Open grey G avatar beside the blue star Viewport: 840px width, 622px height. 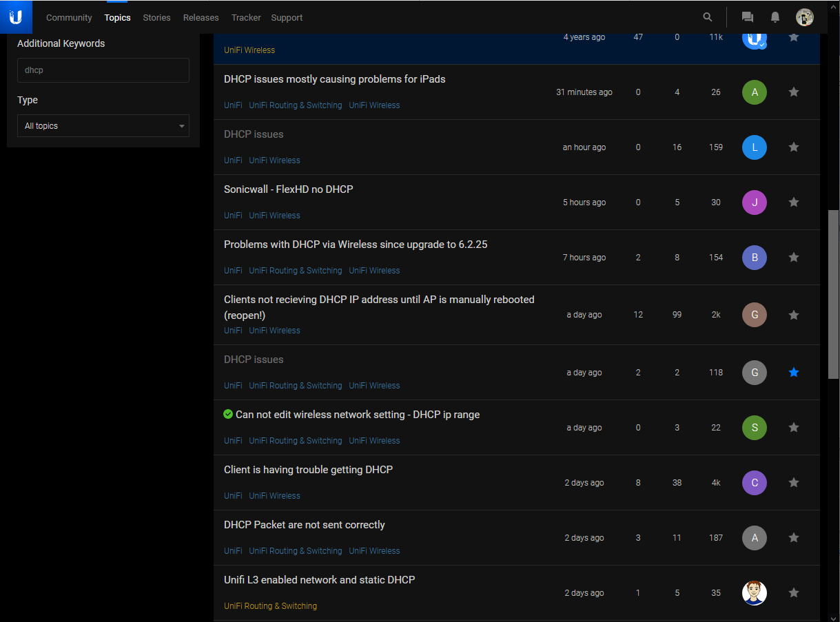755,373
